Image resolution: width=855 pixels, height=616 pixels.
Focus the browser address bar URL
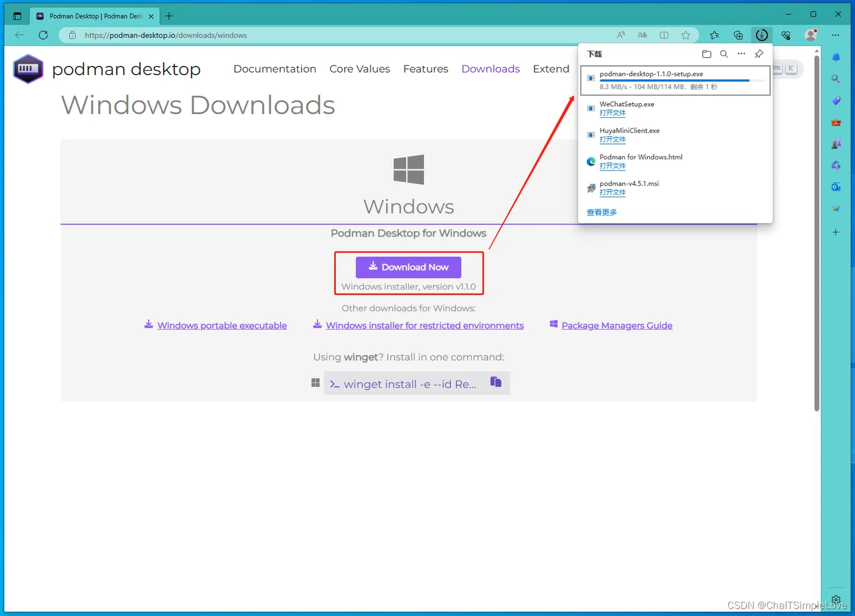click(166, 35)
